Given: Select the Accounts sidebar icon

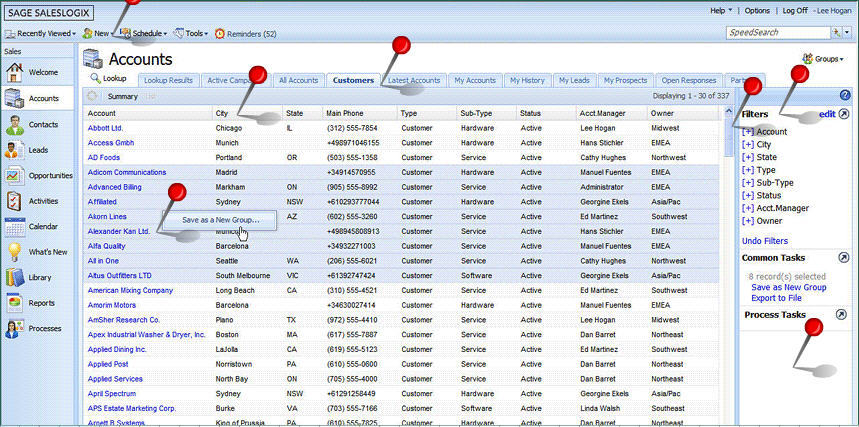Looking at the screenshot, I should 15,98.
